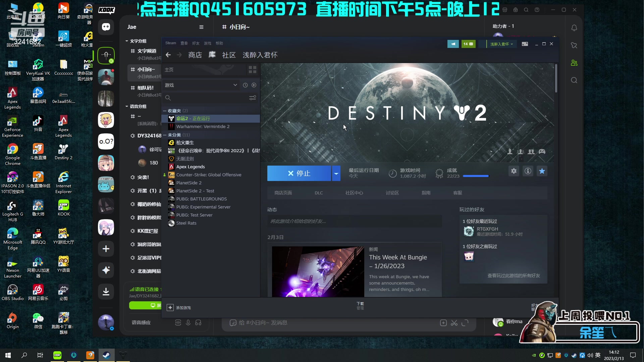Image resolution: width=644 pixels, height=362 pixels.
Task: Open library advanced filter settings icon
Action: tap(253, 98)
